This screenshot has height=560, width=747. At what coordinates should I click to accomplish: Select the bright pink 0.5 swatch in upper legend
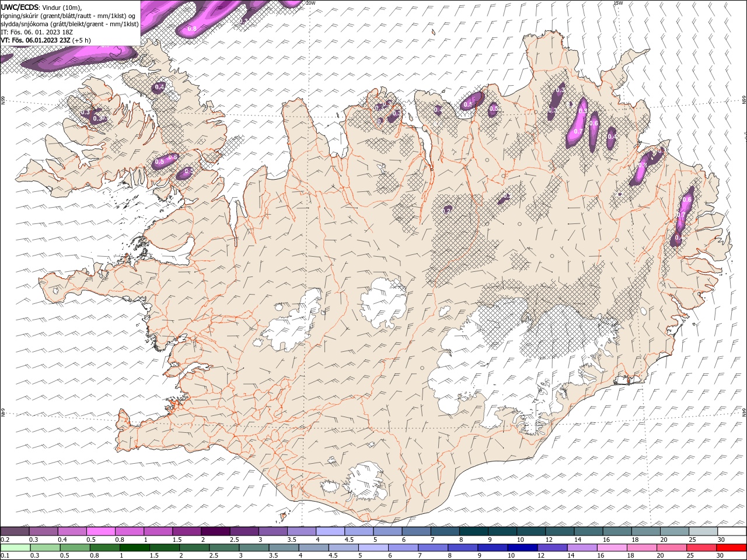point(100,531)
